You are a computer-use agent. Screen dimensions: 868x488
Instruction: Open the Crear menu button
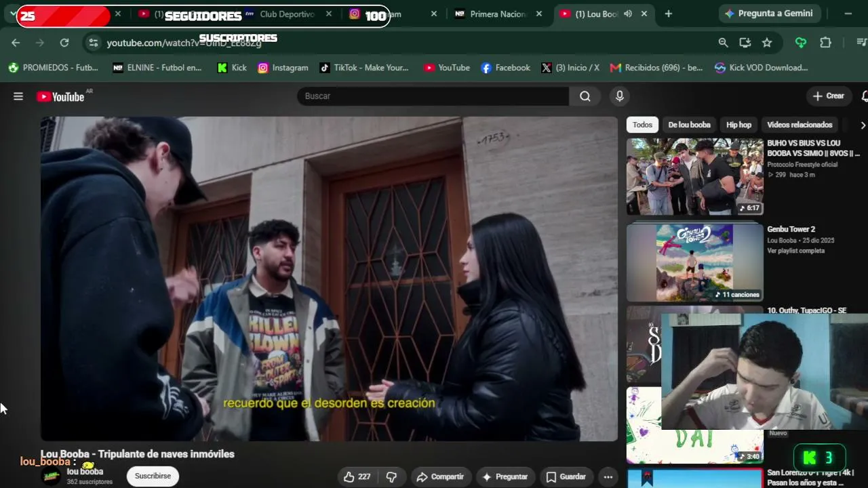pos(829,96)
